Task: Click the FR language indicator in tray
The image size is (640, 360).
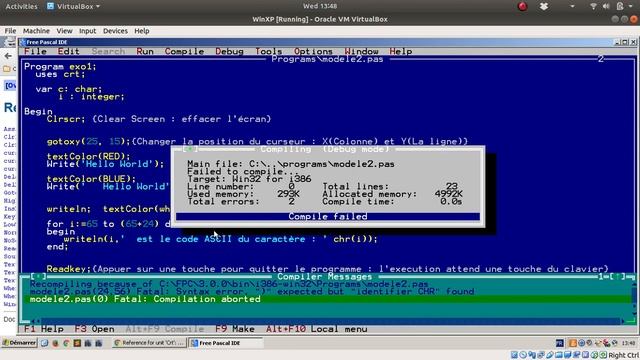Action: click(x=560, y=343)
